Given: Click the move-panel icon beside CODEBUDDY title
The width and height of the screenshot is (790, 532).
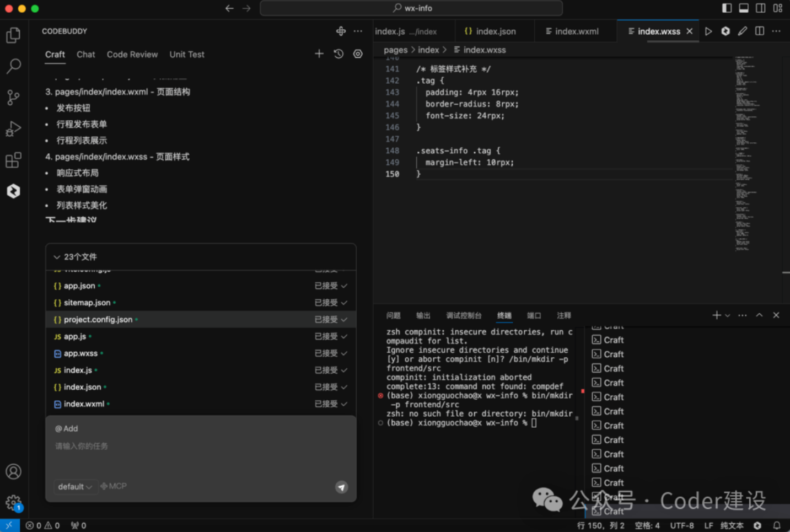Looking at the screenshot, I should coord(341,31).
